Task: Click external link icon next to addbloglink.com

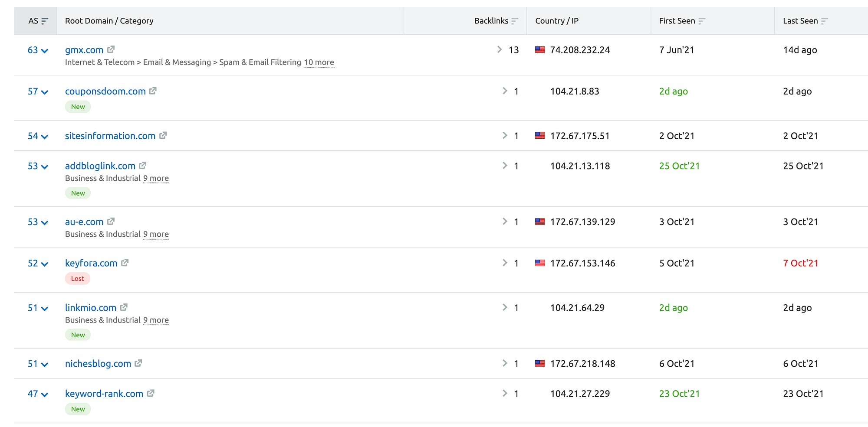Action: pos(142,165)
